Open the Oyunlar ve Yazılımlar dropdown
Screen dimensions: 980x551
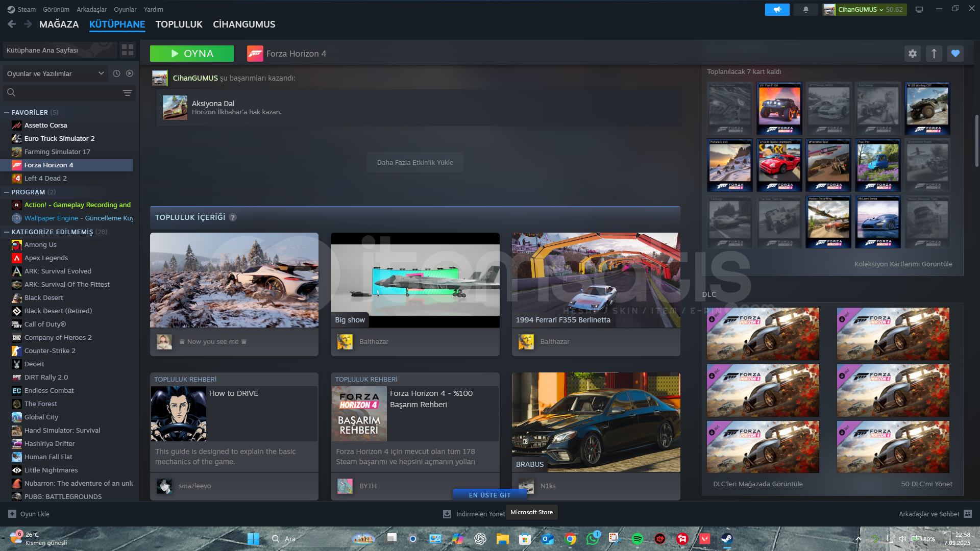click(x=55, y=73)
